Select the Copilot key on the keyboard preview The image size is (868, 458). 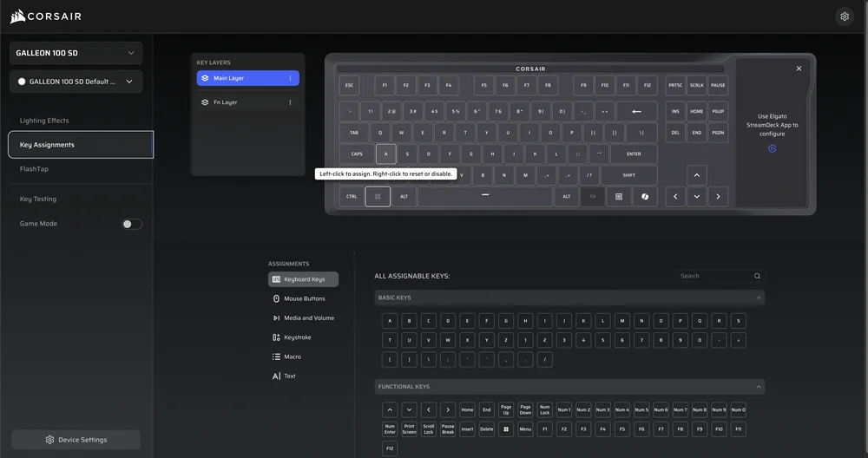point(645,197)
